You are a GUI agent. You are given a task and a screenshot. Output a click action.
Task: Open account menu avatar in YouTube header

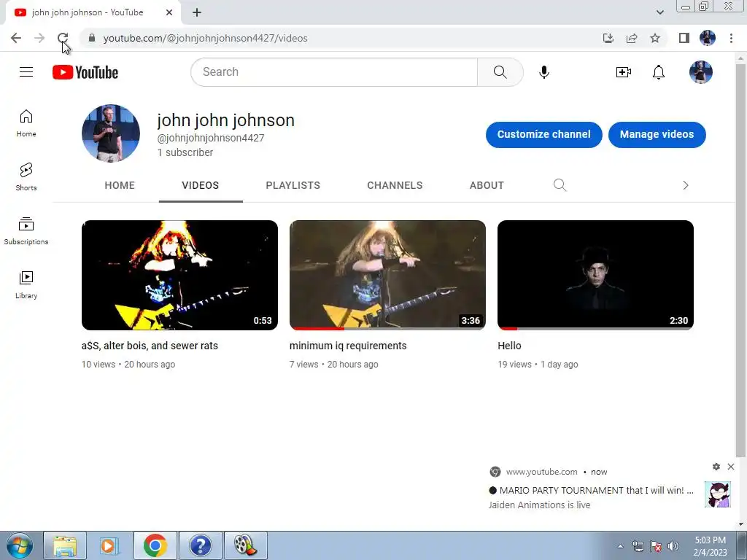701,72
